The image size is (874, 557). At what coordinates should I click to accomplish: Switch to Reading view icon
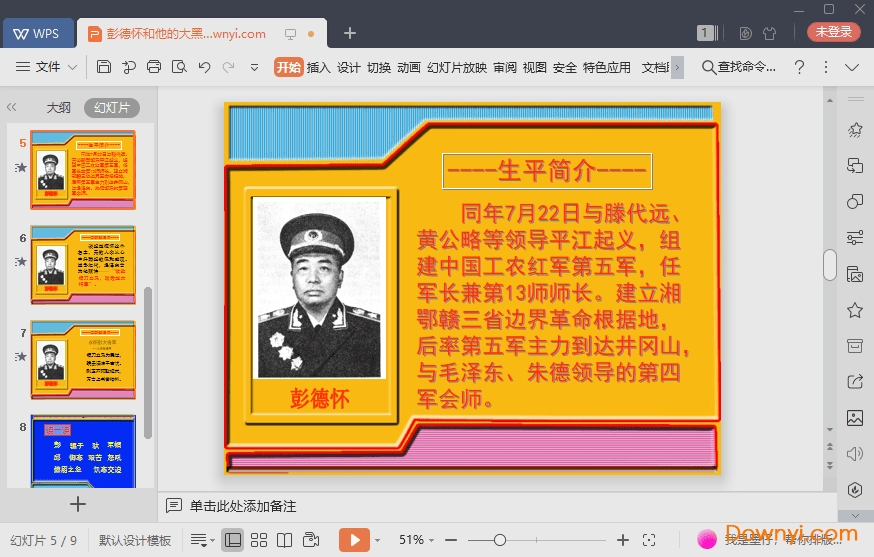click(285, 540)
